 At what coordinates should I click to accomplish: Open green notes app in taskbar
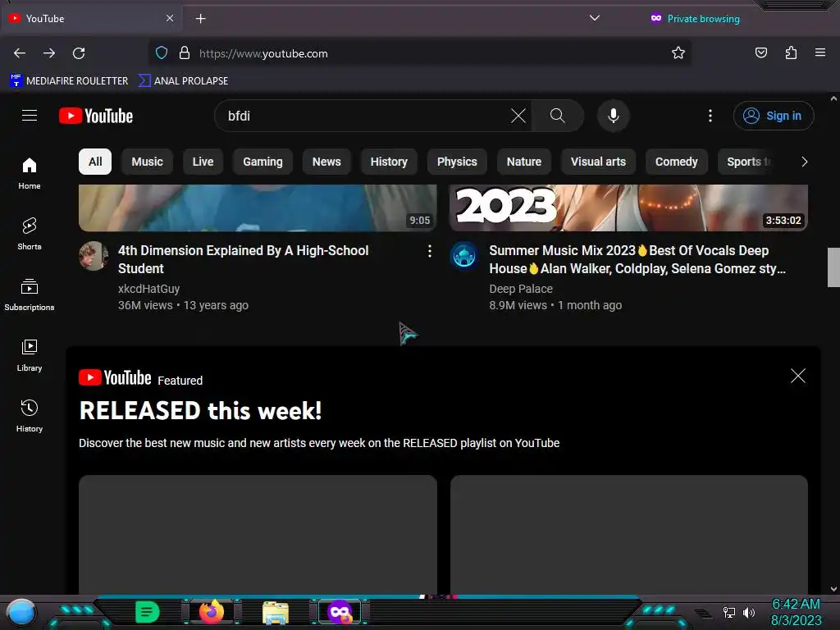click(148, 612)
